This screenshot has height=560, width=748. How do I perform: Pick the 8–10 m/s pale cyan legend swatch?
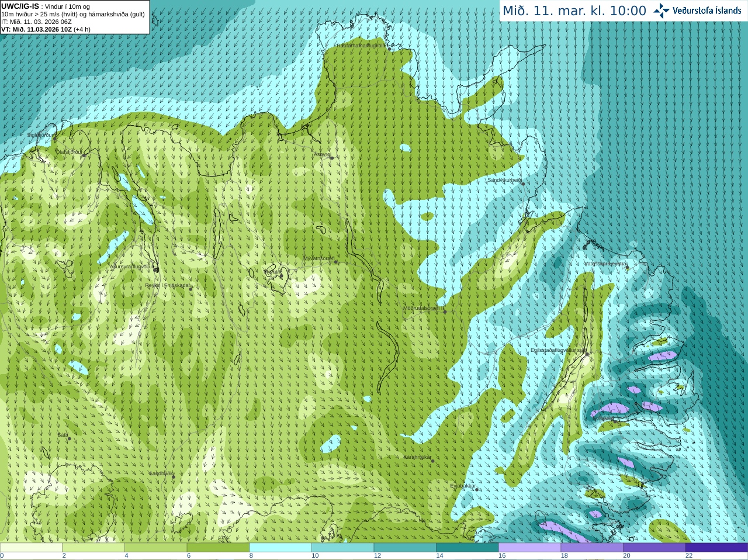coord(280,547)
